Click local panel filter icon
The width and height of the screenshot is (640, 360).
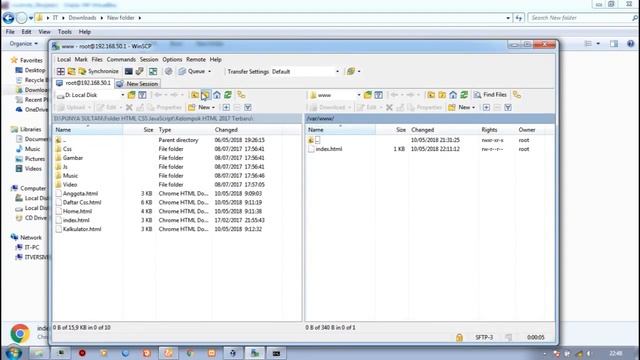click(142, 95)
